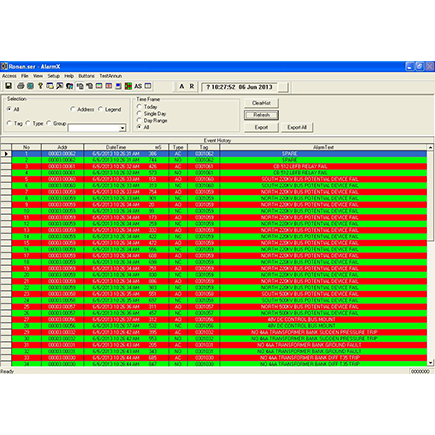This screenshot has height=435, width=435.
Task: Open the Setup menu
Action: pos(53,76)
